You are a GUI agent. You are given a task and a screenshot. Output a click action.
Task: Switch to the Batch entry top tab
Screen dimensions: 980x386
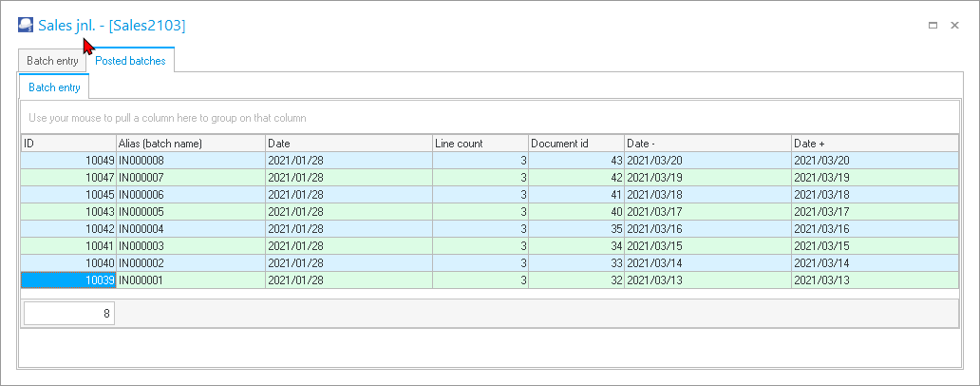click(52, 61)
